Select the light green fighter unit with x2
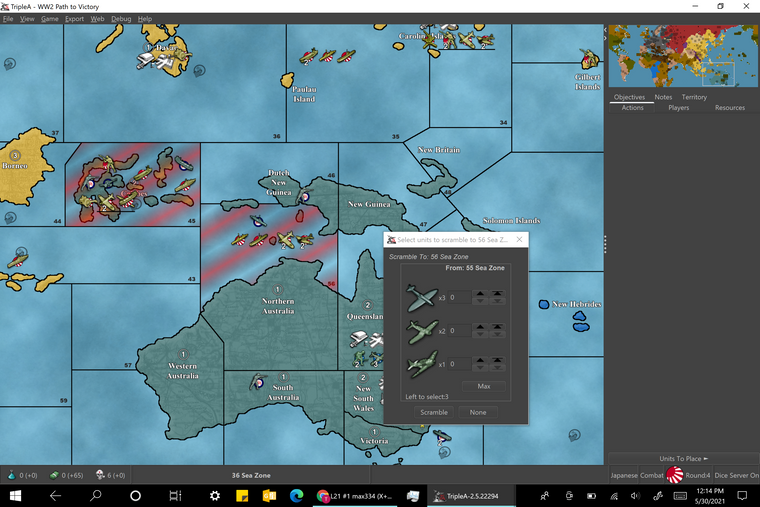Viewport: 760px width, 507px height. coord(423,331)
